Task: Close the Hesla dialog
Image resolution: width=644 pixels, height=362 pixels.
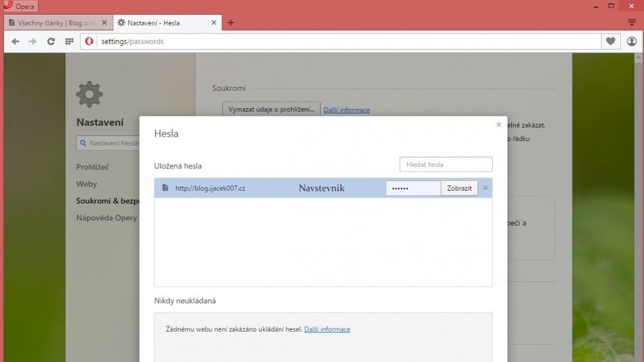Action: pyautogui.click(x=498, y=125)
